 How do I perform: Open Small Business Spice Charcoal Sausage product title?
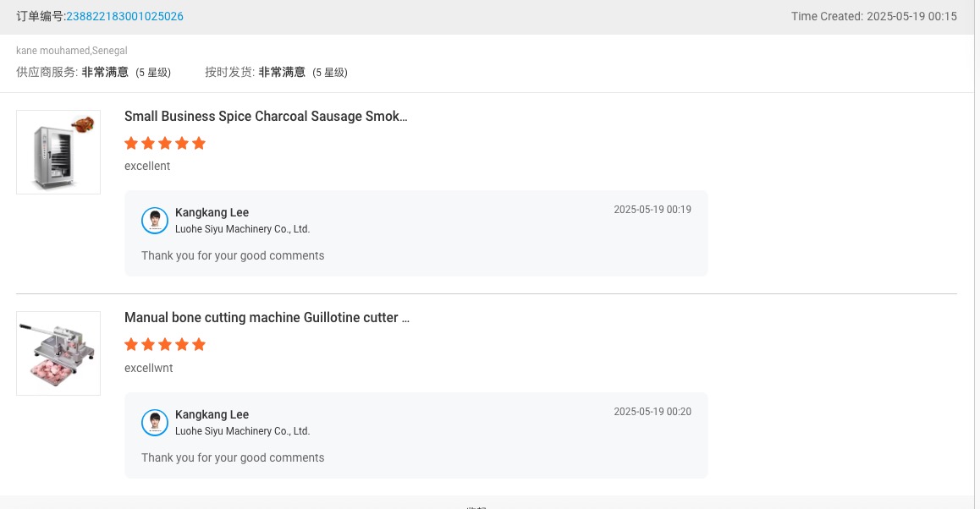[x=266, y=117]
